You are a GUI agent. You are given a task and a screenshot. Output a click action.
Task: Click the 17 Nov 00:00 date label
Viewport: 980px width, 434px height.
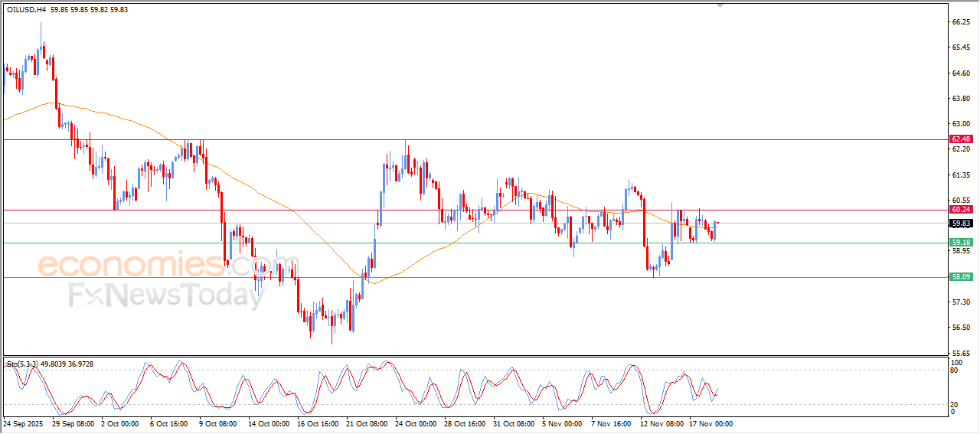click(x=709, y=423)
